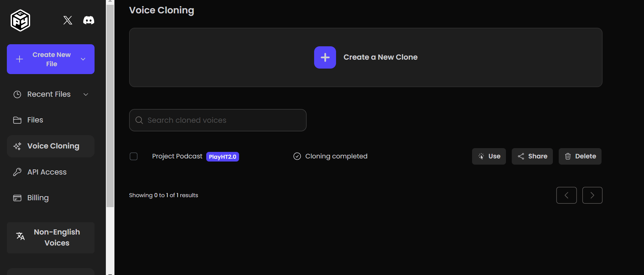Select the Project Podcast checkbox
This screenshot has height=275, width=644.
(134, 156)
